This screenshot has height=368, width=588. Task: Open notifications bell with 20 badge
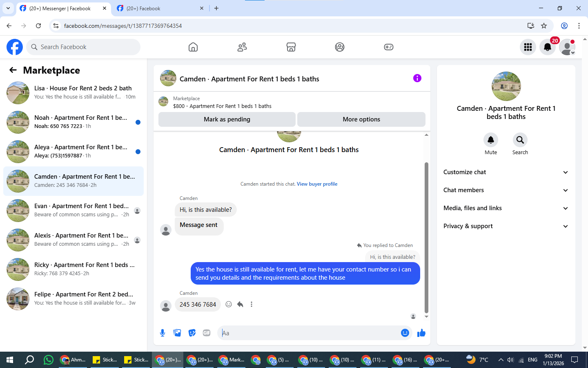click(x=548, y=47)
